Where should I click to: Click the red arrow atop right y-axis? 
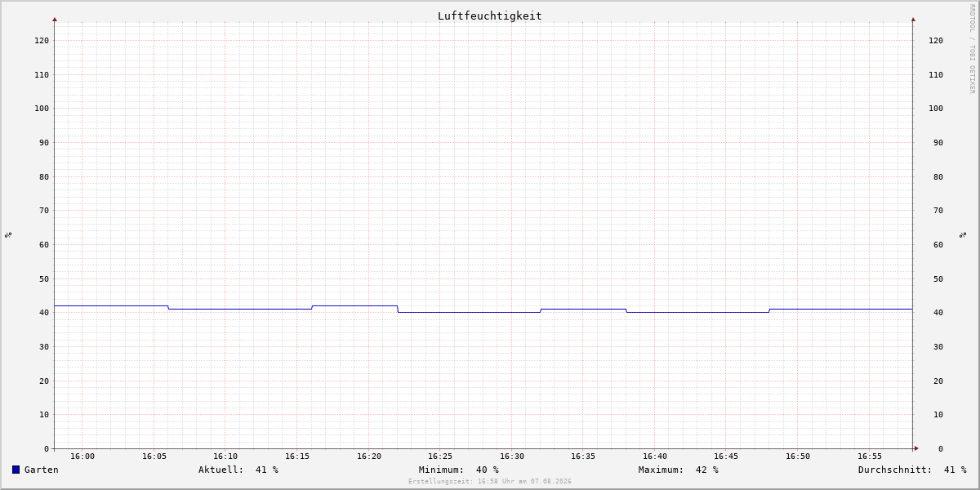coord(913,19)
